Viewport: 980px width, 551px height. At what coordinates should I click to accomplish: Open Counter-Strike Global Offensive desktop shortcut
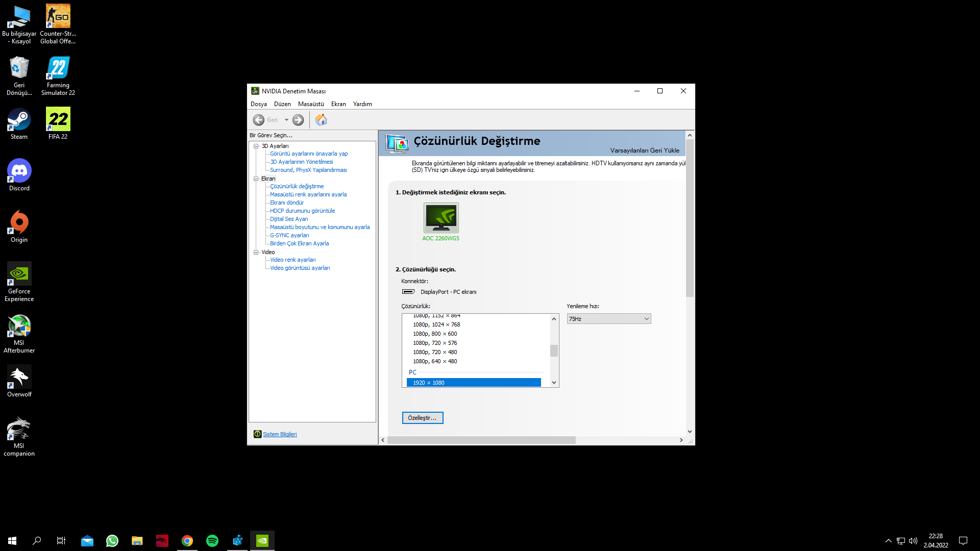click(58, 24)
